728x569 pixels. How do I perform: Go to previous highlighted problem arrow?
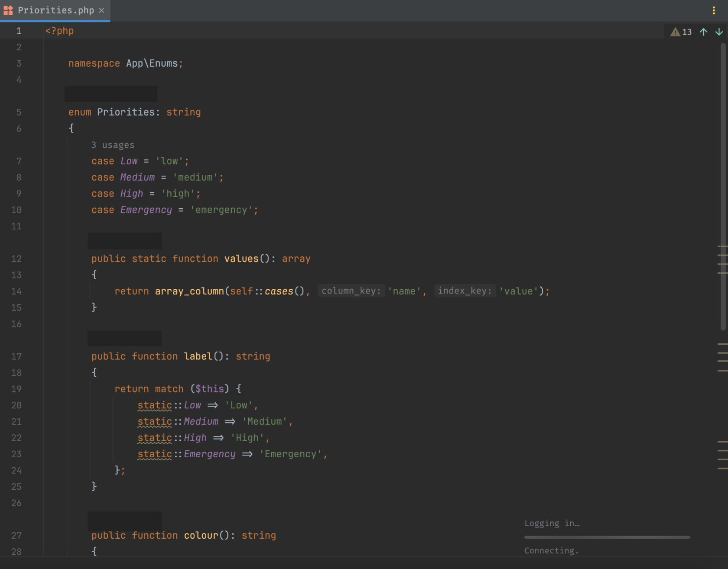click(x=704, y=32)
